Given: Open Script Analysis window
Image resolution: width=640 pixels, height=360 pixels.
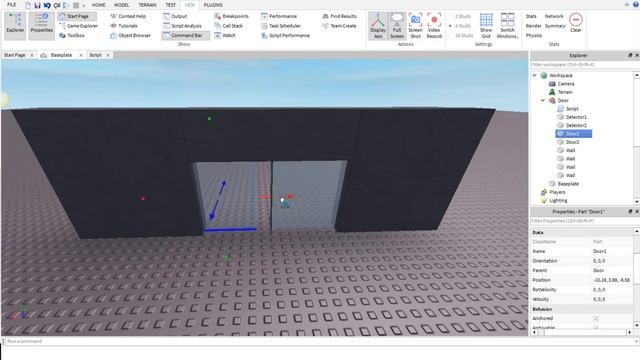Looking at the screenshot, I should click(x=182, y=26).
